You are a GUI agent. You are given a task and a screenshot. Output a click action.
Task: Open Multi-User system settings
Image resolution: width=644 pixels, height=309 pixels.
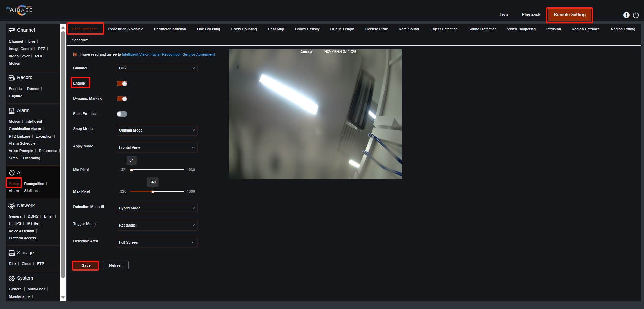36,289
